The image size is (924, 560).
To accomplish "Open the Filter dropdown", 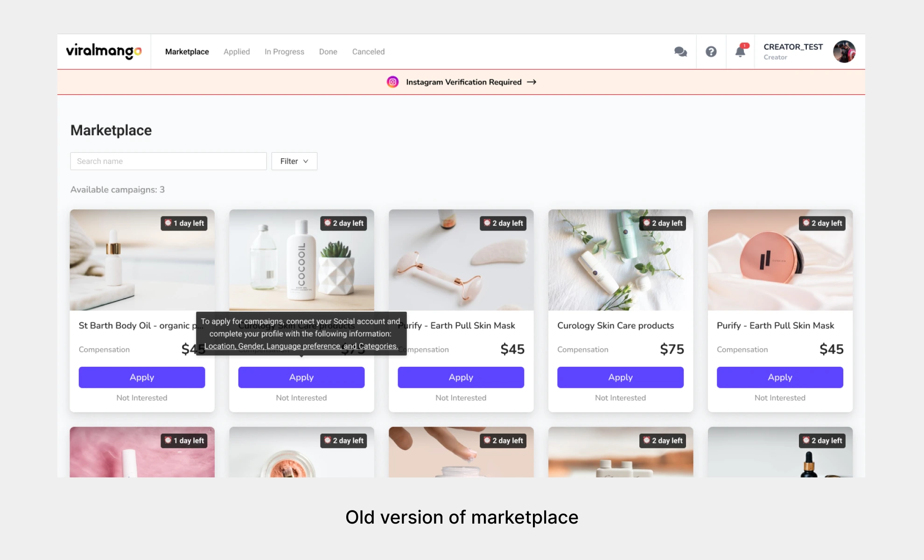I will pos(294,161).
